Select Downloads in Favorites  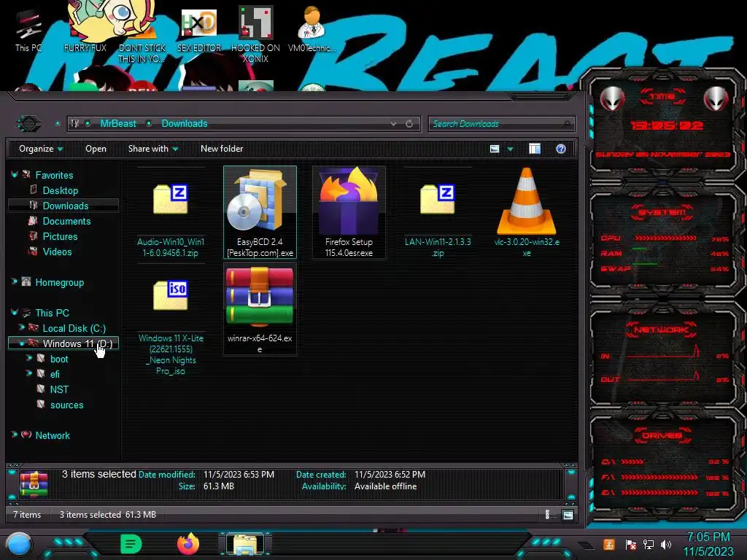(65, 206)
